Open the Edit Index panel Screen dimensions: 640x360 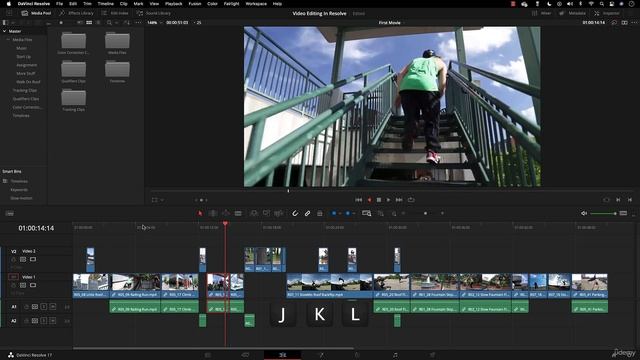(x=115, y=13)
